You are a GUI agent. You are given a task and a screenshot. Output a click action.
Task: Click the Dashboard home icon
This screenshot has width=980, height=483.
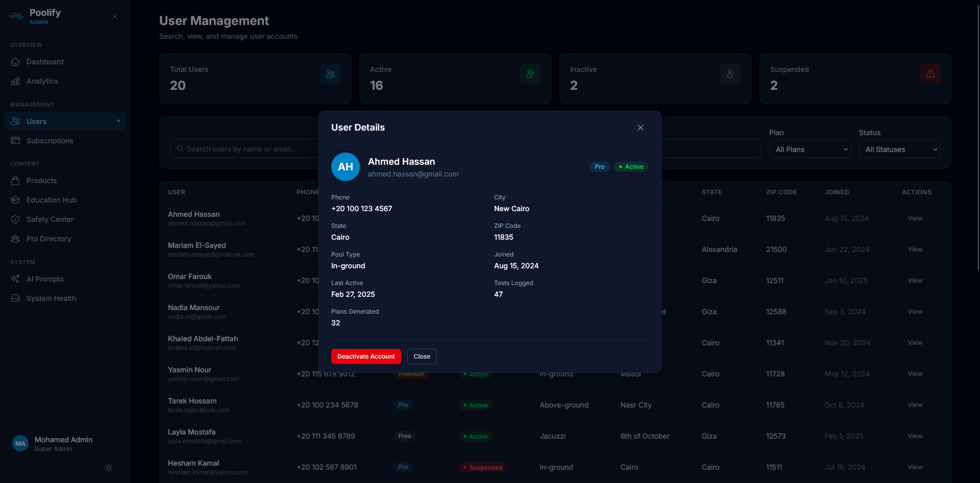pos(15,62)
